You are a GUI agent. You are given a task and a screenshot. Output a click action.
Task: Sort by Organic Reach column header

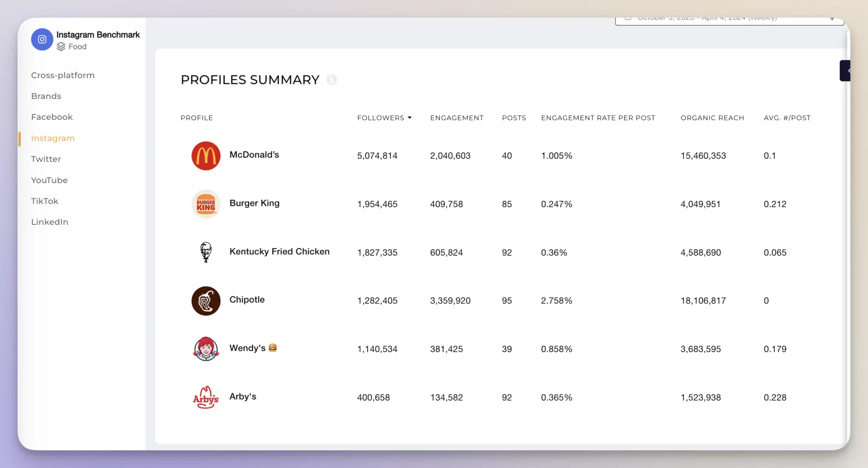[712, 118]
